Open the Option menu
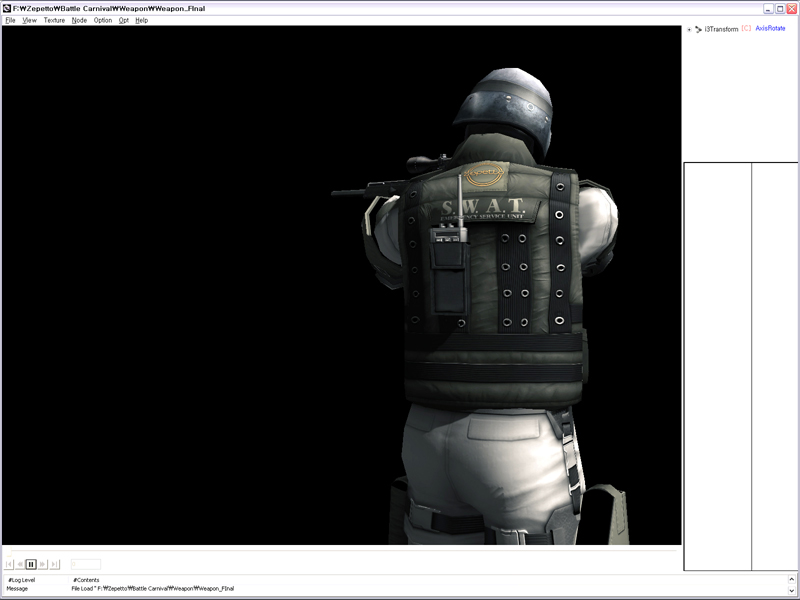 pos(103,20)
